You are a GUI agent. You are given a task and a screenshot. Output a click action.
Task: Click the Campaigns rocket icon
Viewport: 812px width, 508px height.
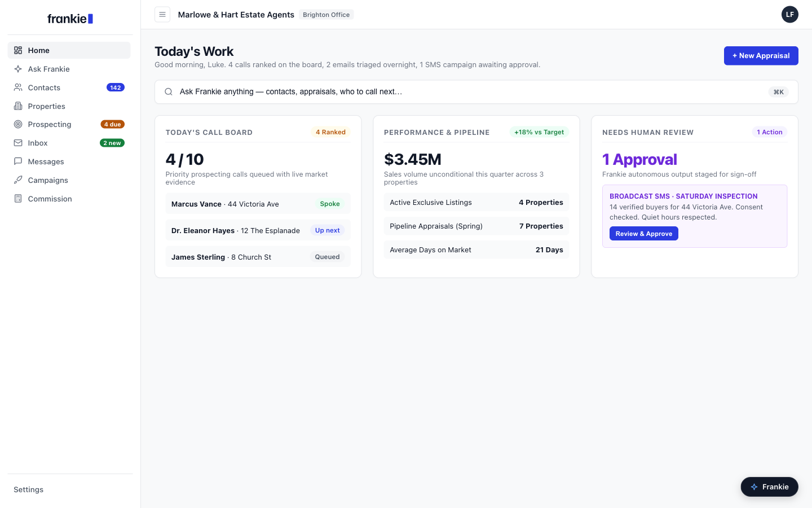18,180
